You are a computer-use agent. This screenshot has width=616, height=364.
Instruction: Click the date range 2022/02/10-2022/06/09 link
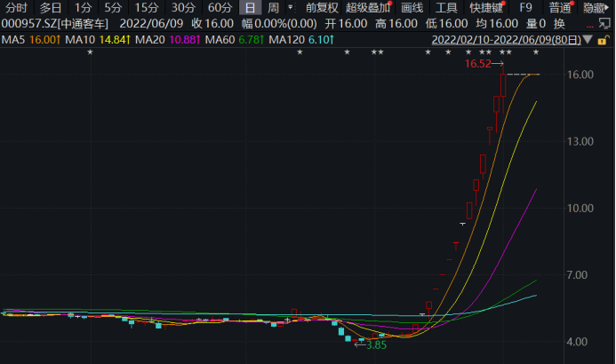(507, 41)
